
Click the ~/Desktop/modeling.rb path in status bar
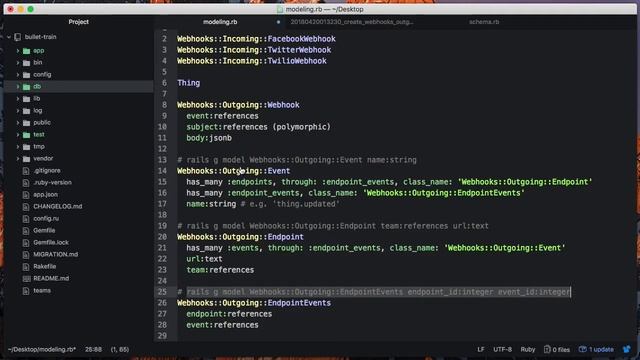42,350
